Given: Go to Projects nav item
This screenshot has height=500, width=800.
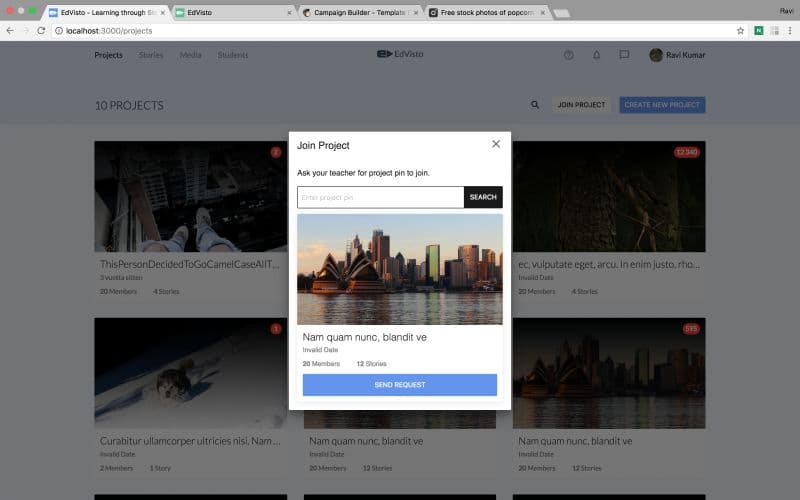Looking at the screenshot, I should tap(108, 55).
